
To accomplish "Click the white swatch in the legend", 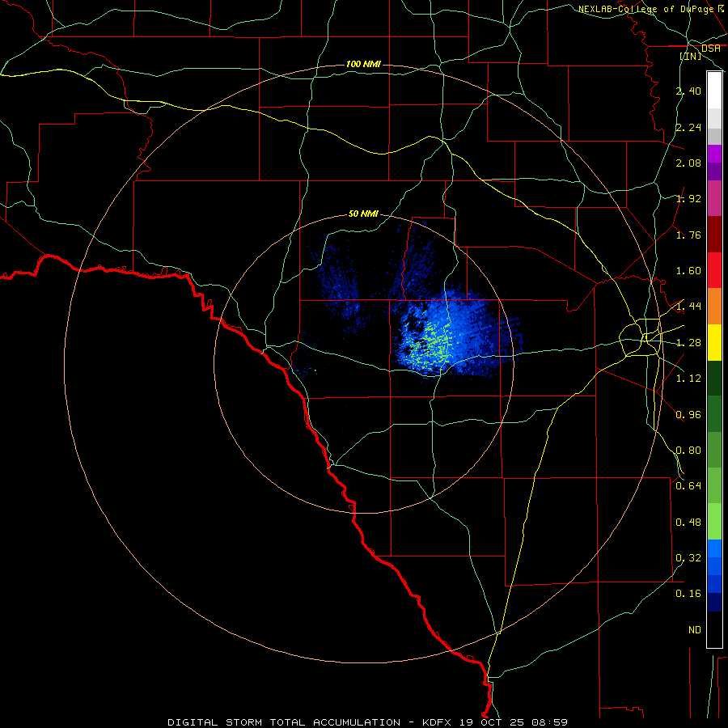I will 714,90.
